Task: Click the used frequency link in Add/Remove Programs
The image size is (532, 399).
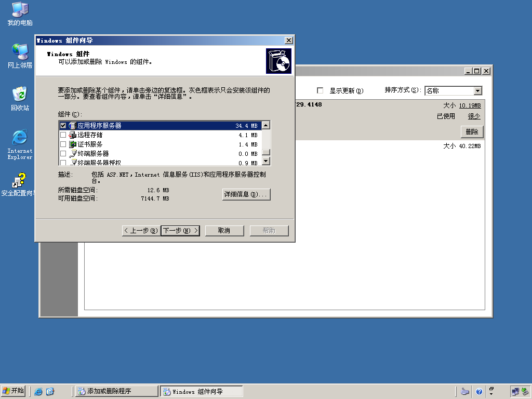Action: [474, 116]
